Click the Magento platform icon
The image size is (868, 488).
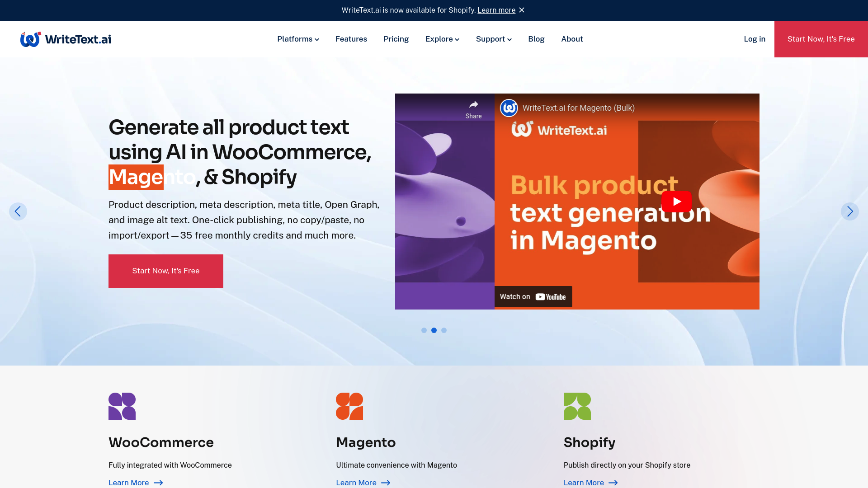[x=350, y=406]
